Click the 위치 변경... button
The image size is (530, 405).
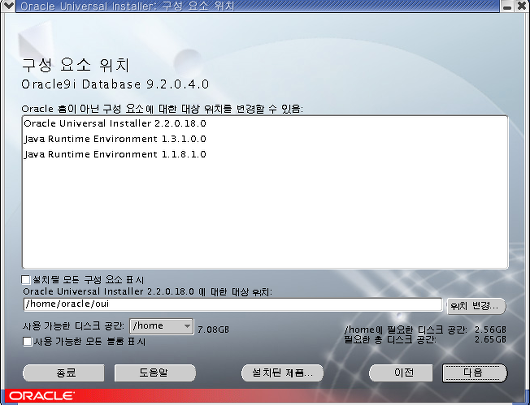pyautogui.click(x=476, y=306)
